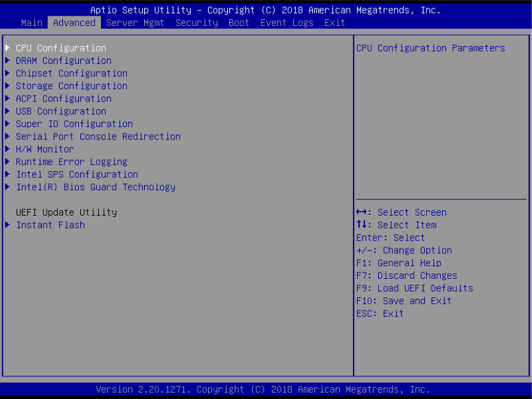Select Intel SPS Configuration
This screenshot has height=399, width=532.
(x=77, y=174)
